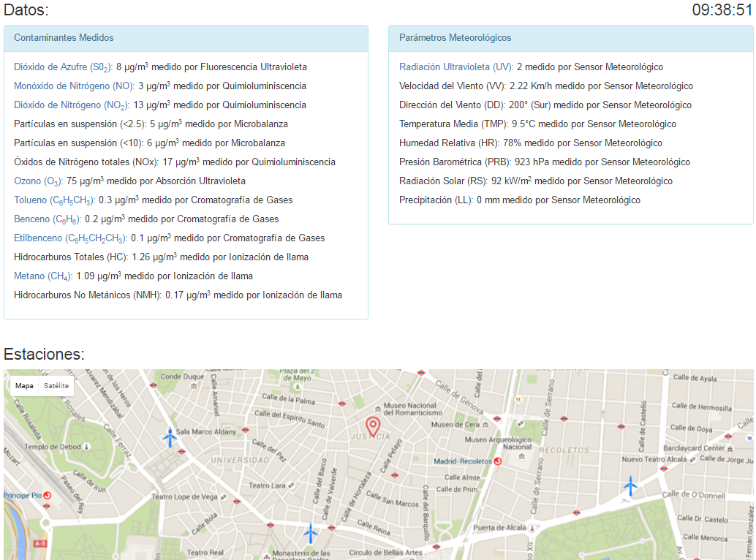Open the Radiación Ultravioleta (UV) link

(x=456, y=67)
